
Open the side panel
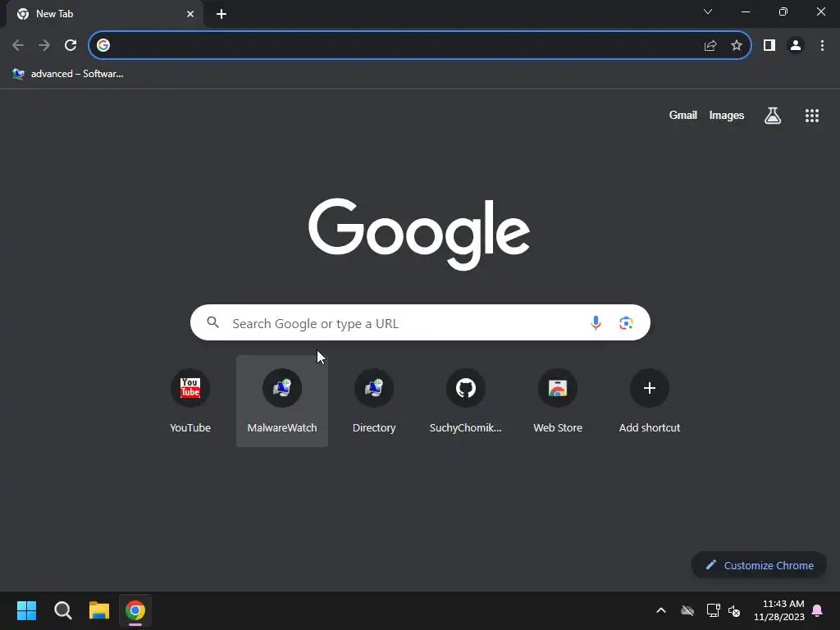coord(769,46)
